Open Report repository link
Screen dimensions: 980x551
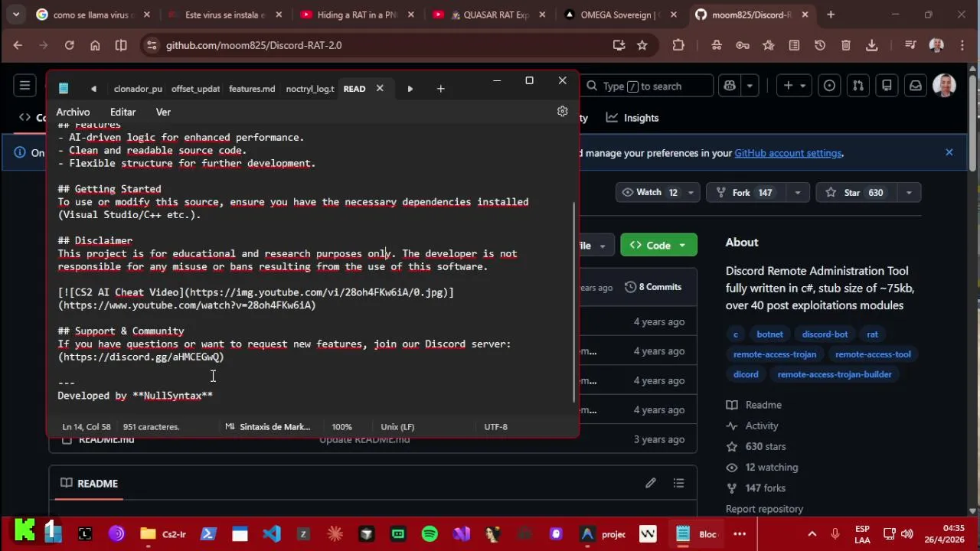pyautogui.click(x=764, y=509)
